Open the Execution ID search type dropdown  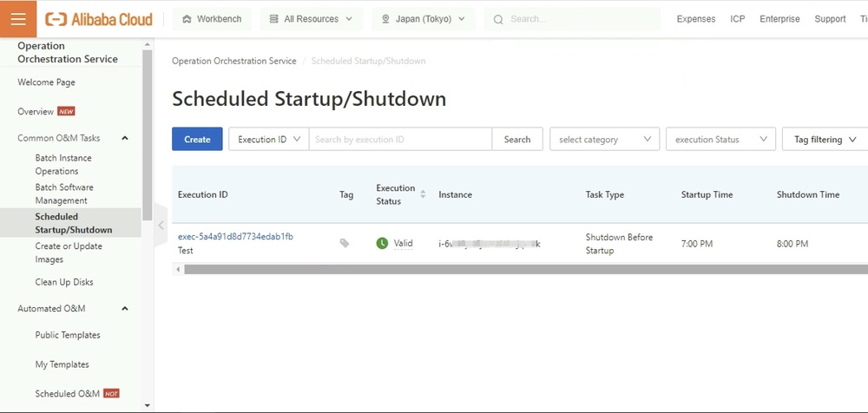[x=269, y=139]
